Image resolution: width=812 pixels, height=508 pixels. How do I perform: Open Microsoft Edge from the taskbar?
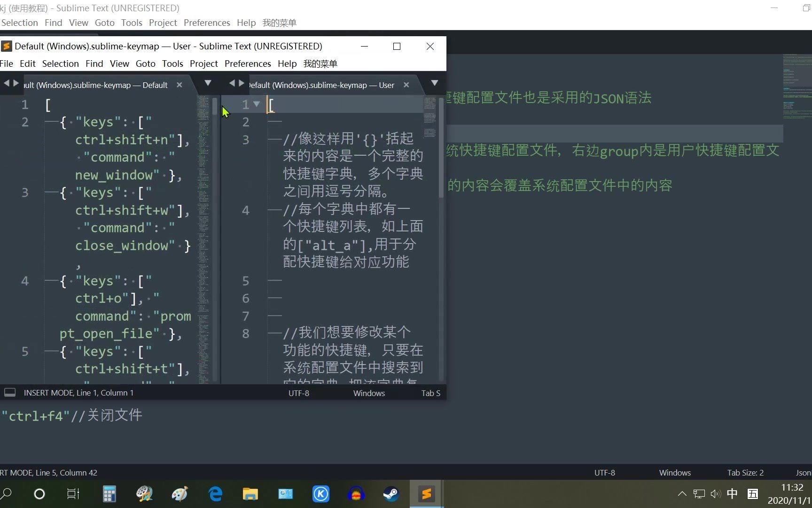pos(215,494)
